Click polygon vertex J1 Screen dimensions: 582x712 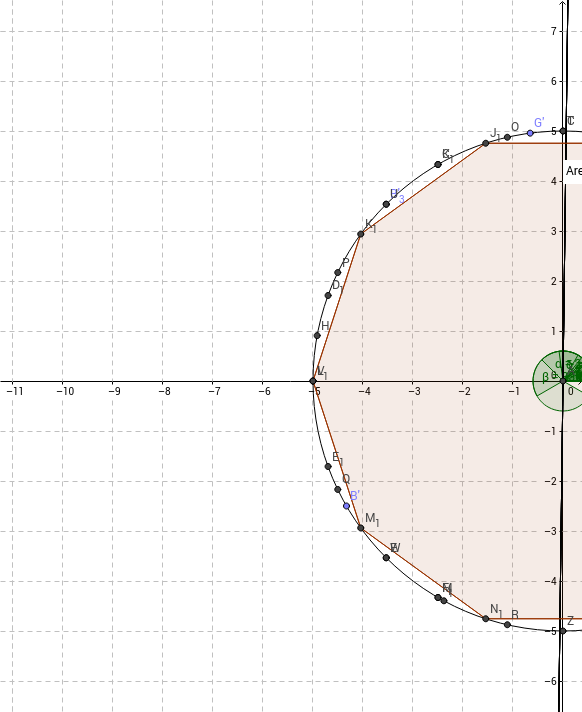point(485,143)
